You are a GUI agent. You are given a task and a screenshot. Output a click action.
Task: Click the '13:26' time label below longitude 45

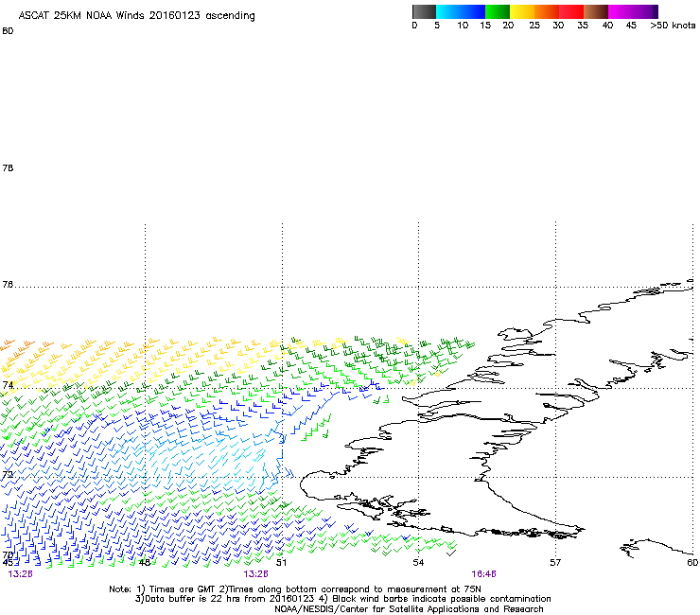point(21,574)
